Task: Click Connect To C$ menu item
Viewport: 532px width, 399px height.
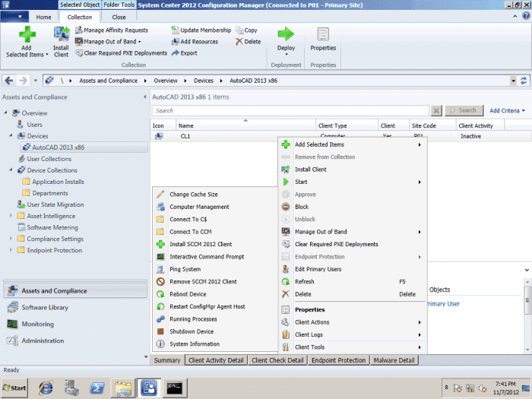Action: point(215,219)
